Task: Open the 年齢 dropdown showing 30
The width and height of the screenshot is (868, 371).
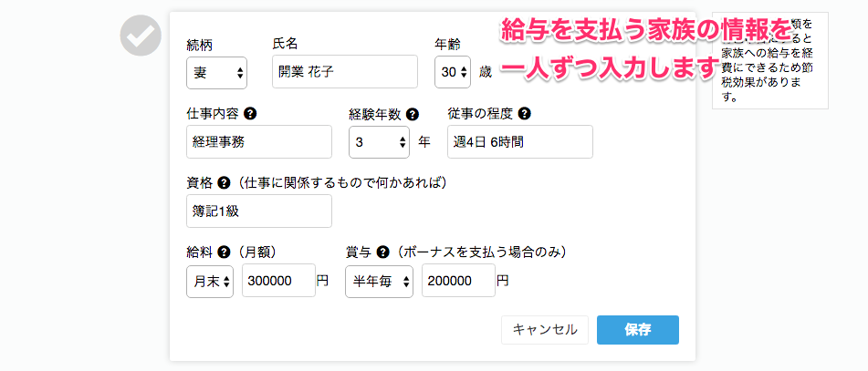Action: click(x=453, y=72)
